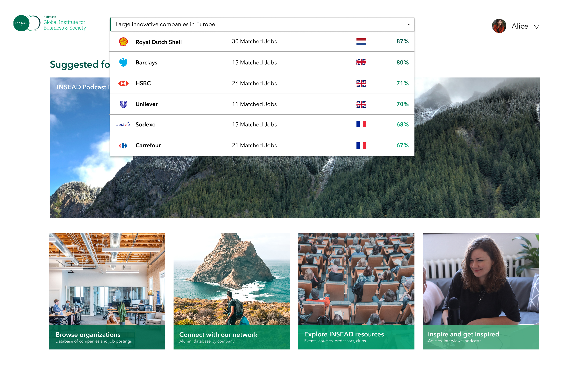Click the Royal Dutch Shell logo icon
The height and width of the screenshot is (367, 588).
coord(123,42)
